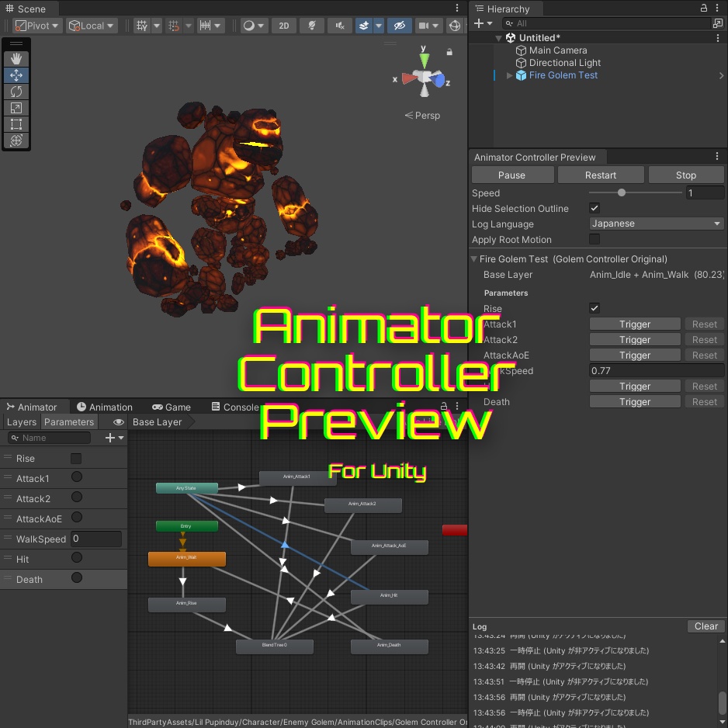
Task: Open the Untitled scene options menu
Action: pos(718,38)
